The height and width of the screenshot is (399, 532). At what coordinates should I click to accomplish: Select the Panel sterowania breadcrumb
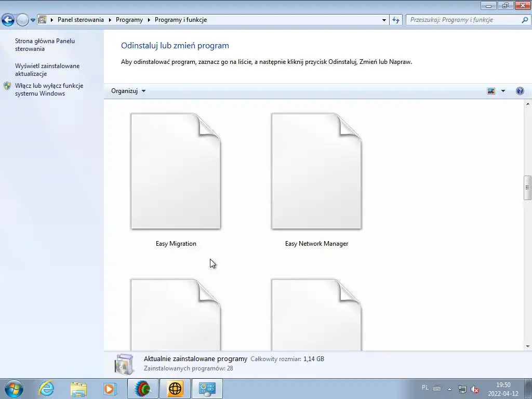point(81,20)
